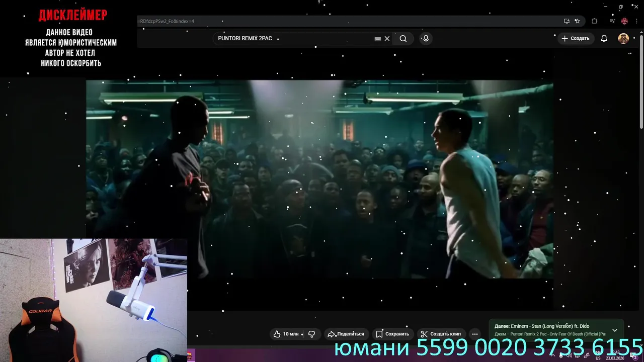Click the magnifier search button

(403, 39)
